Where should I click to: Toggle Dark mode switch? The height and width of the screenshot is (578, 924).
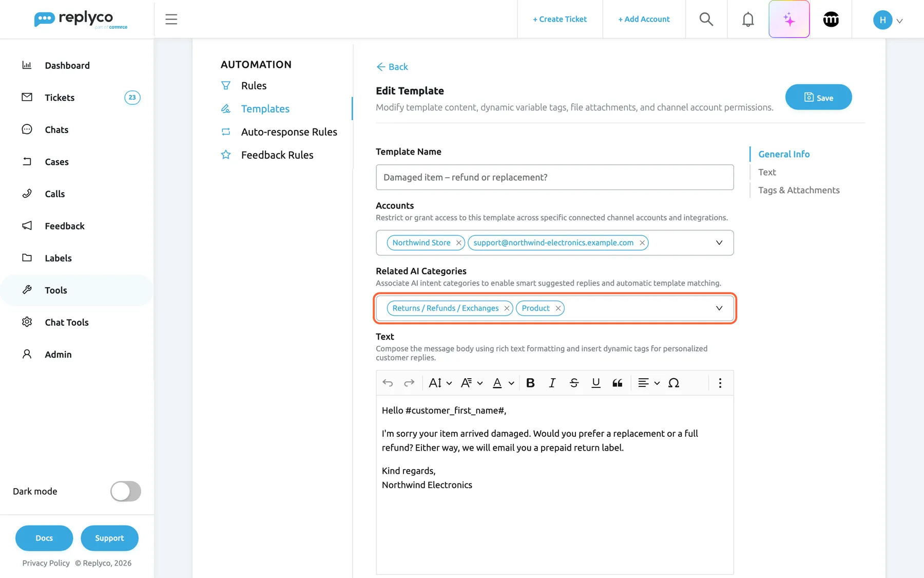click(126, 491)
